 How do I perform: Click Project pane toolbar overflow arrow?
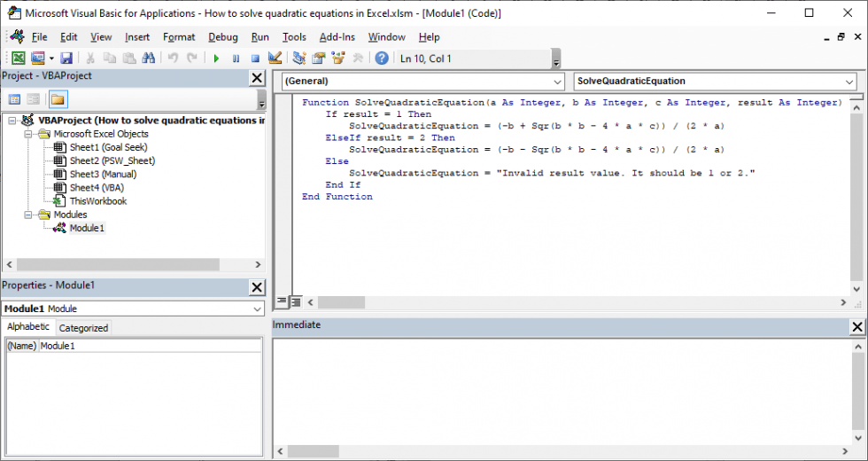(262, 100)
